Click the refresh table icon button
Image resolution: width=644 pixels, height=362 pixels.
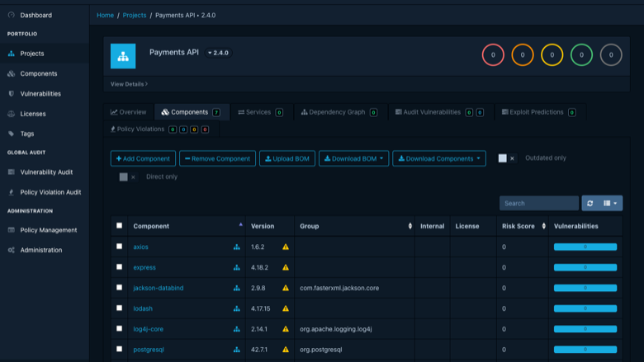[590, 203]
